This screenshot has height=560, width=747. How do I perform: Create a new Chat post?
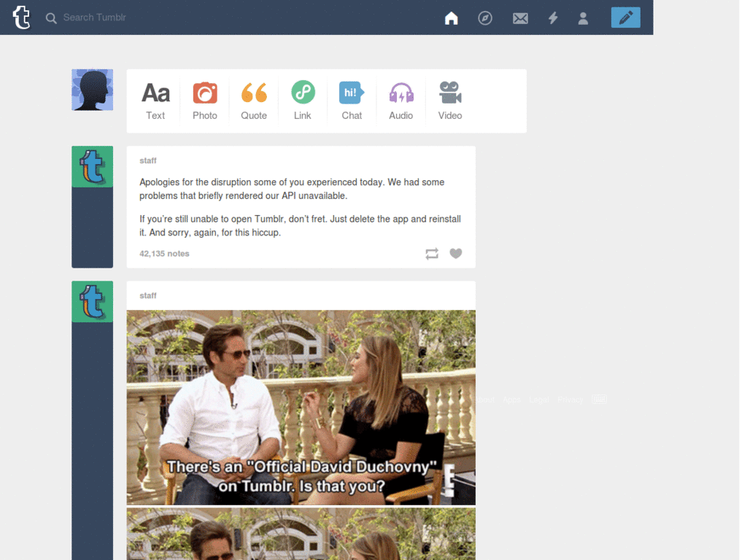(352, 101)
